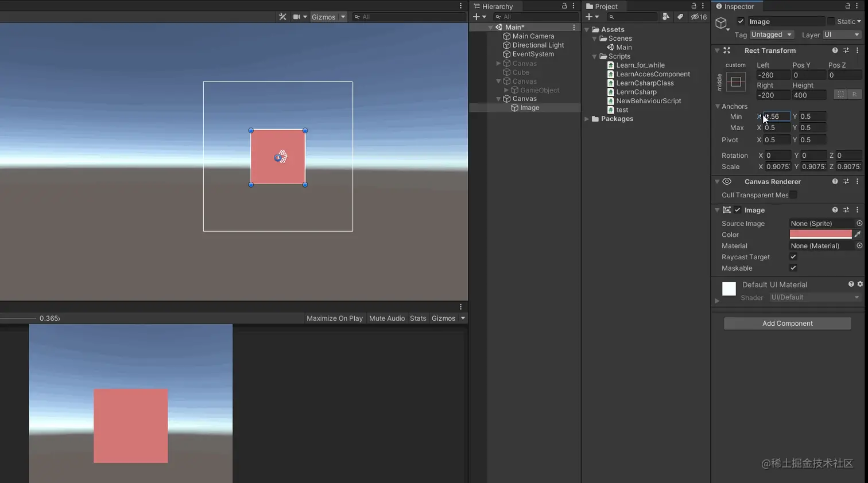Collapse the Assets folder in Project

point(587,29)
